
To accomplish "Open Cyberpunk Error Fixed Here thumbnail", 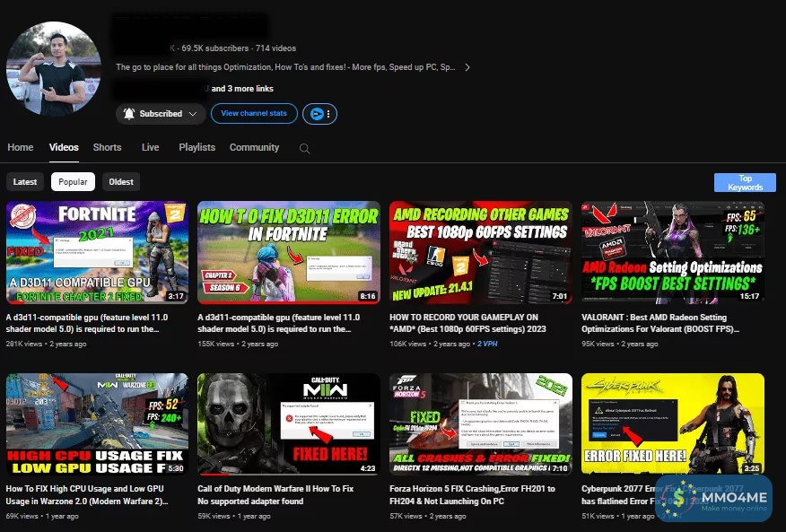I will tap(673, 424).
